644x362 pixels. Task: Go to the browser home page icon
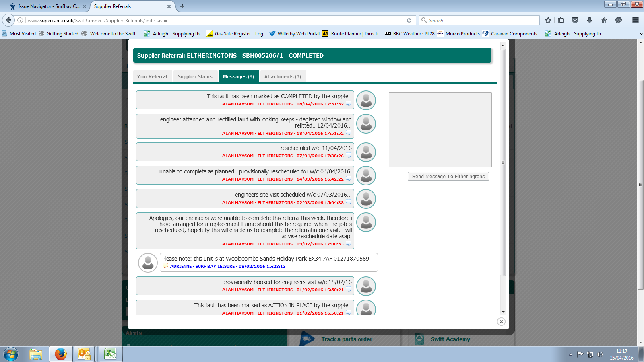pyautogui.click(x=604, y=20)
